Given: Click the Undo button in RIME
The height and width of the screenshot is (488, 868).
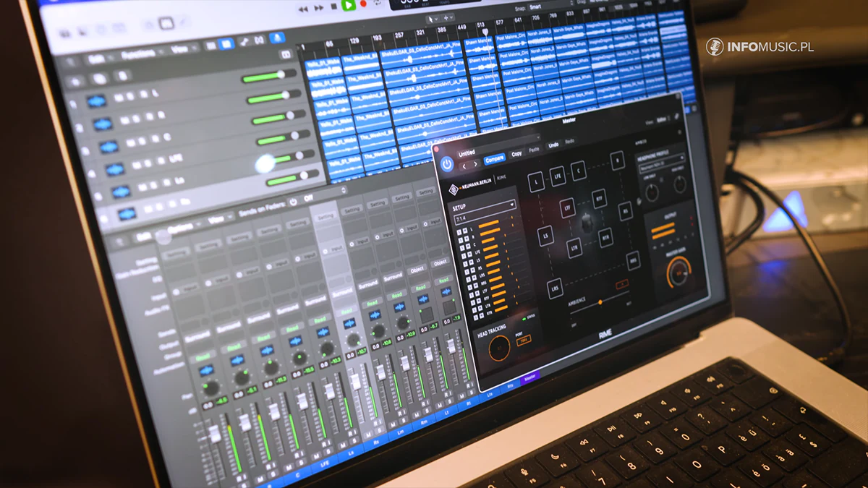Looking at the screenshot, I should [553, 145].
